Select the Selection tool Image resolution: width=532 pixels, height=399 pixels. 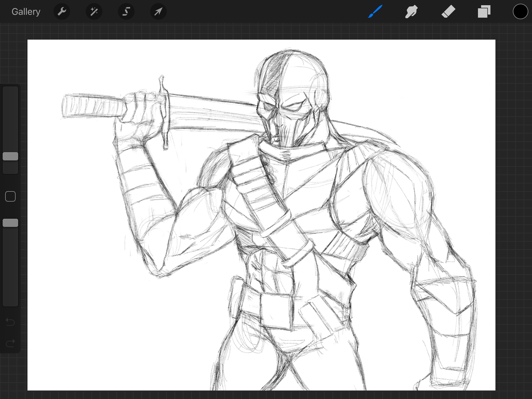pyautogui.click(x=126, y=11)
